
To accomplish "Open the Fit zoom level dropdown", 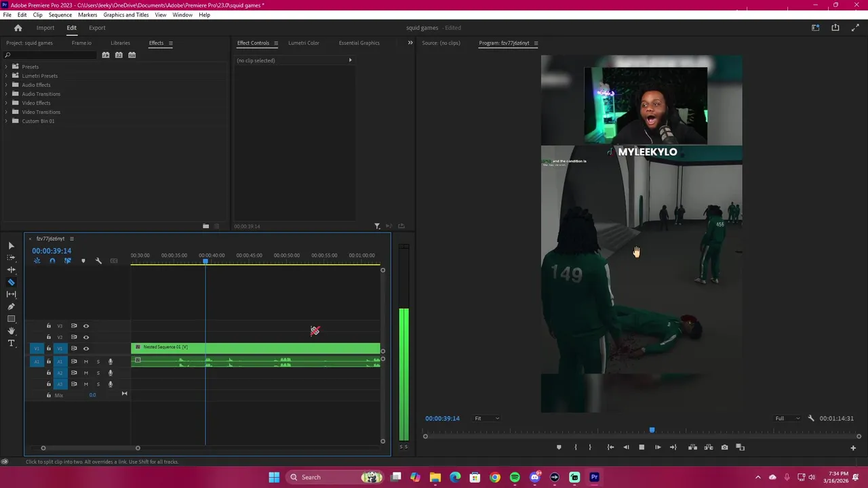I will 486,418.
